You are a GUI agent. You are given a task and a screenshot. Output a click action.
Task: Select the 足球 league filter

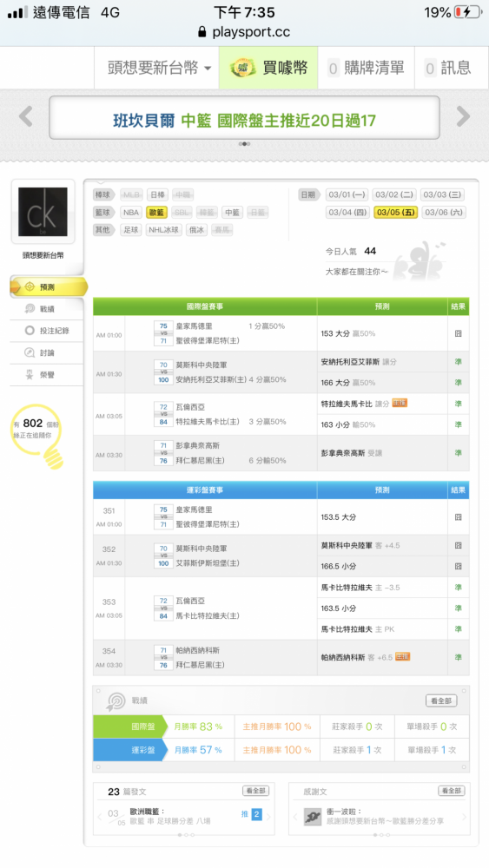pyautogui.click(x=131, y=230)
